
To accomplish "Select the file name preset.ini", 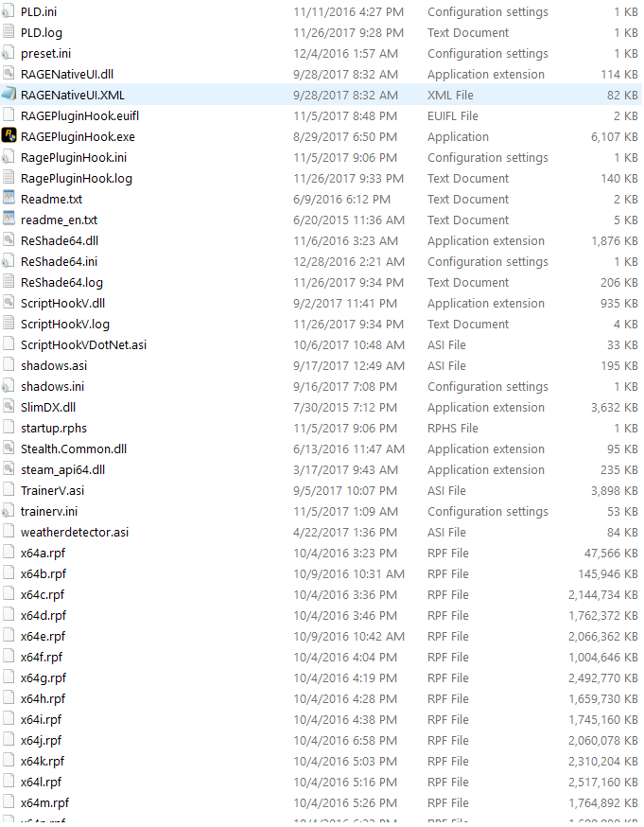I will (x=45, y=53).
